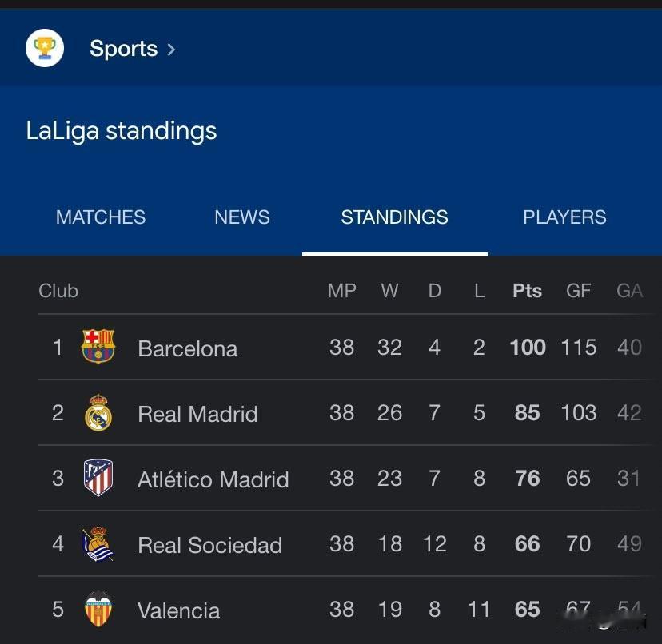The height and width of the screenshot is (644, 662).
Task: Expand Sports with the chevron arrow
Action: (x=171, y=50)
